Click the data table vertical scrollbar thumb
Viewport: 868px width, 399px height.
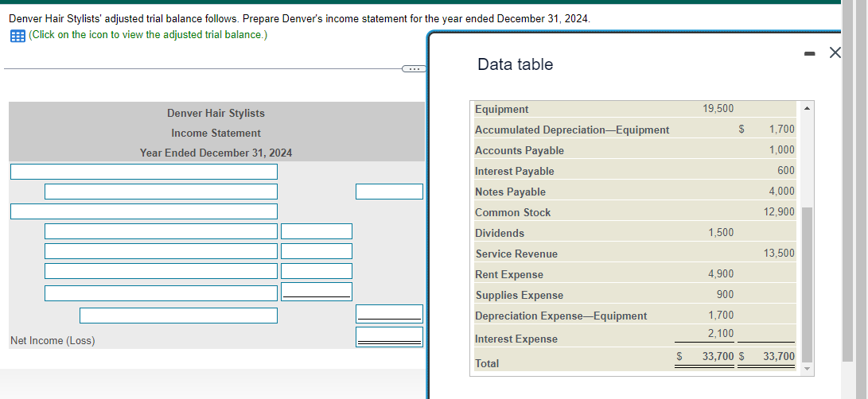807,284
